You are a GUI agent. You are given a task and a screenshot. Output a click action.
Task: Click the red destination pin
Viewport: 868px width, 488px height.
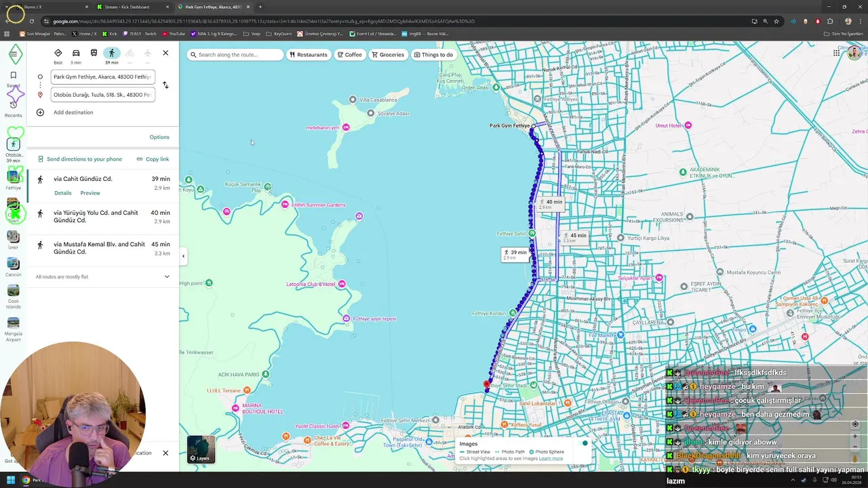486,384
